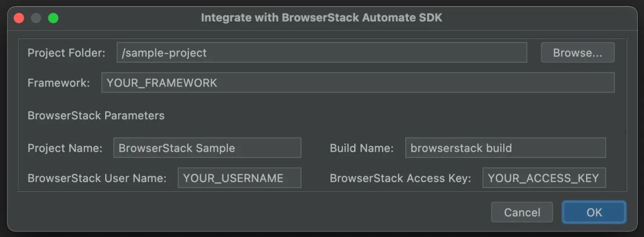
Task: Confirm the dialog with OK
Action: pos(594,212)
